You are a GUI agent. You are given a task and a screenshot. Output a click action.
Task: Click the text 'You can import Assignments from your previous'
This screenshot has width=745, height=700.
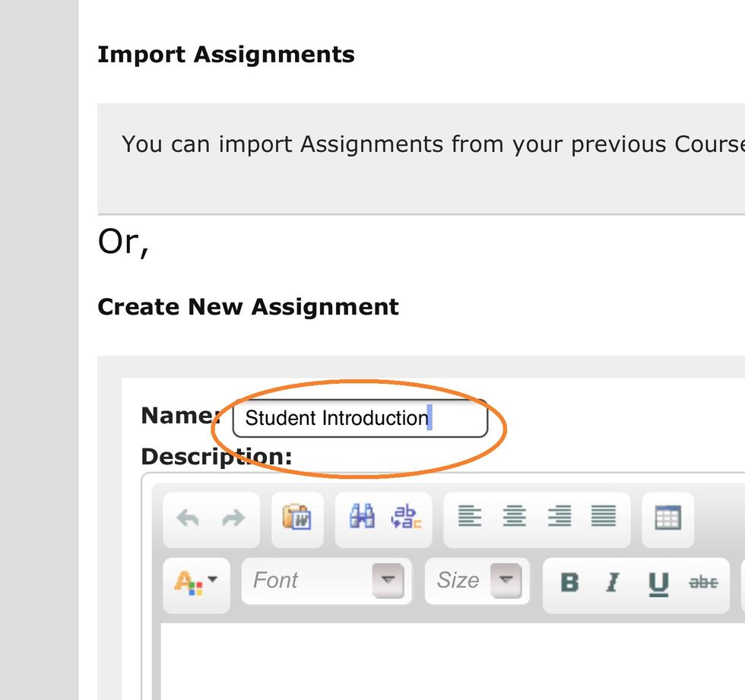[x=394, y=144]
